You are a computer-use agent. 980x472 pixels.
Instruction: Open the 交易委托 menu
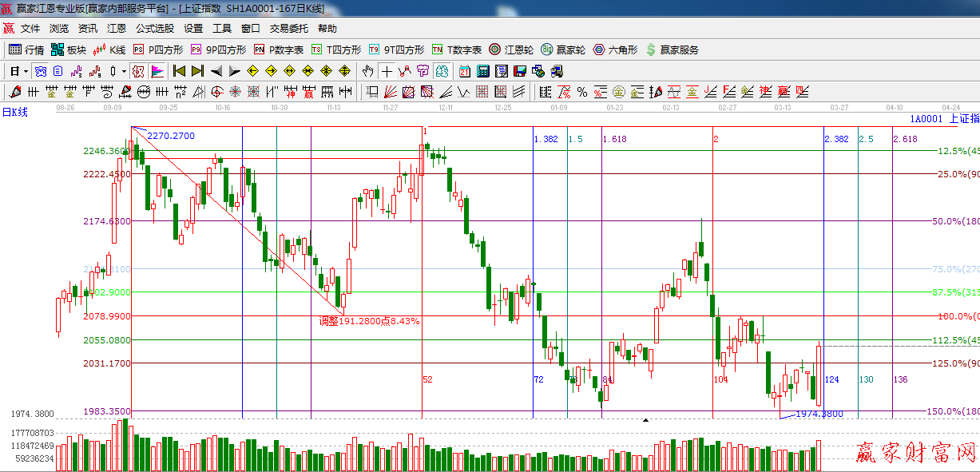click(x=288, y=28)
